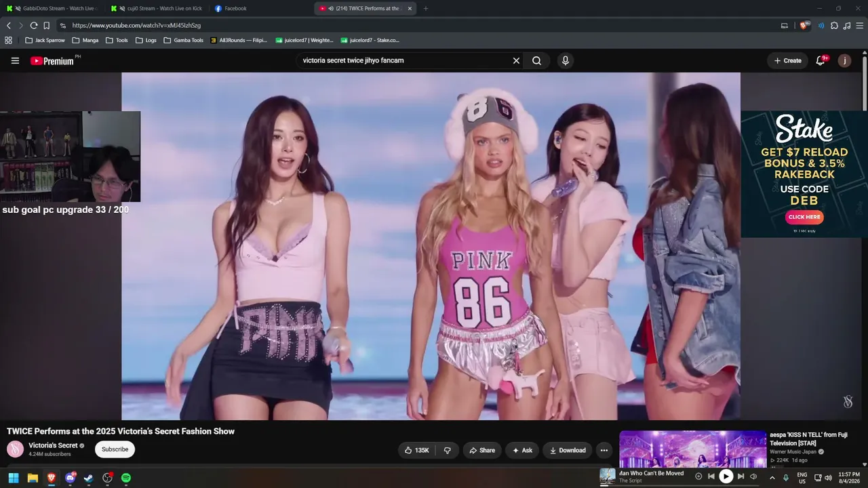This screenshot has width=868, height=488.
Task: Open the aespa KISS N TELL thumbnail
Action: pyautogui.click(x=693, y=449)
